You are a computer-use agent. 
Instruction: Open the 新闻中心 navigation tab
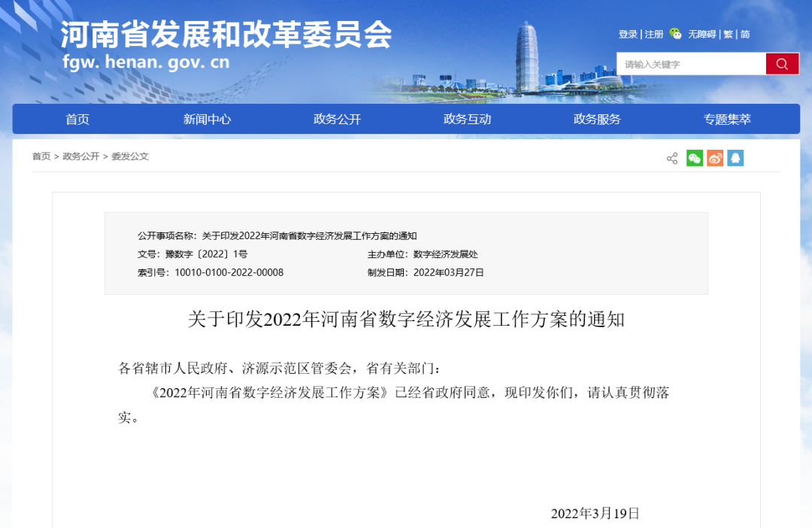coord(208,119)
